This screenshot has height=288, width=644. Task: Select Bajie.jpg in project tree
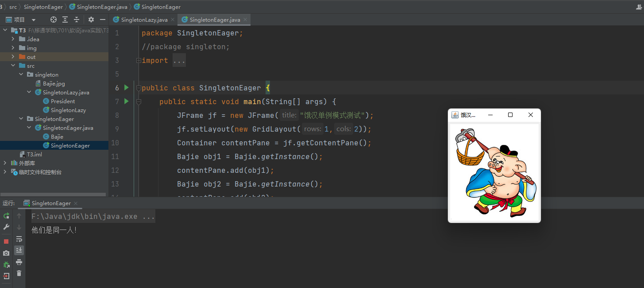tap(54, 83)
